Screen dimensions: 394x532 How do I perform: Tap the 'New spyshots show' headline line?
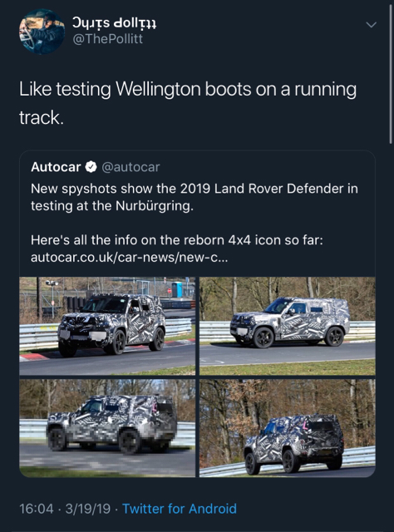pos(195,189)
